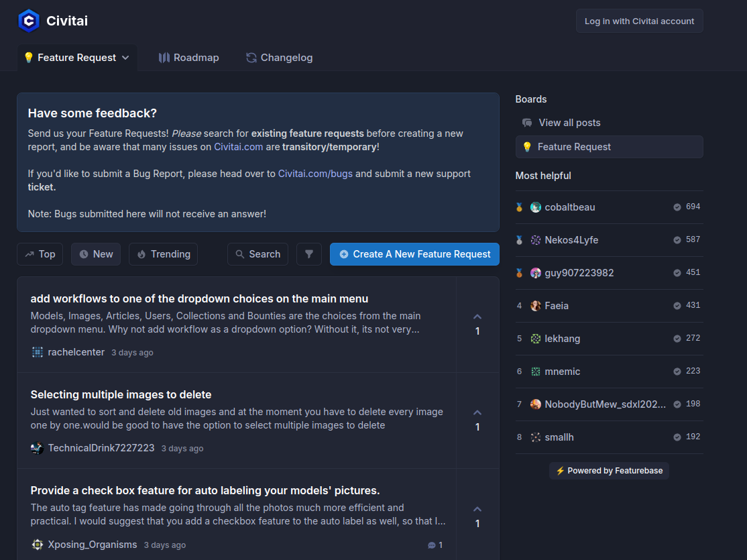The image size is (747, 560).
Task: Upvote the auto labeling check box post
Action: pos(477,516)
